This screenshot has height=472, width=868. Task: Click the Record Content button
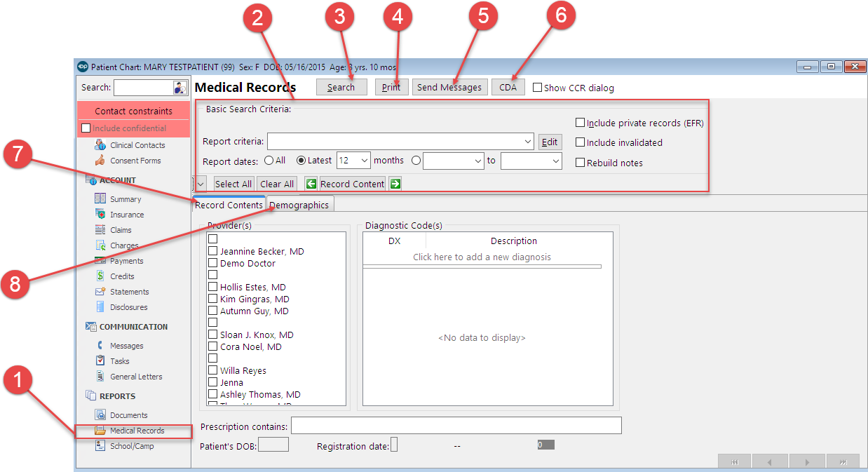pos(353,184)
